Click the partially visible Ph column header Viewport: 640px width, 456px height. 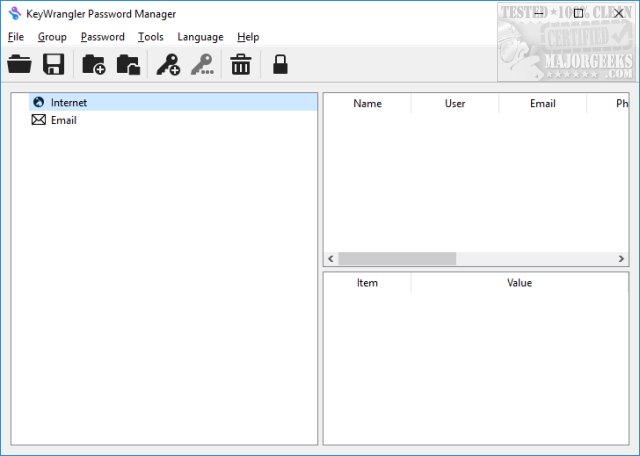(608, 103)
